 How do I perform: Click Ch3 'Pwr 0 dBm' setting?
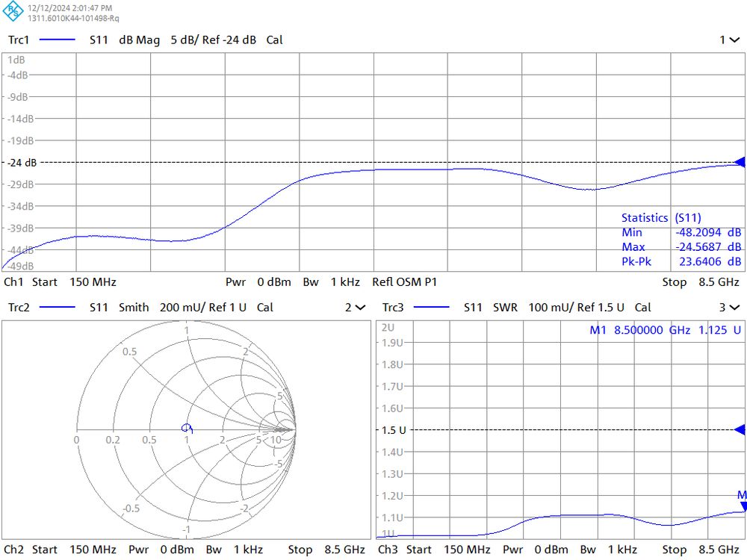tap(535, 550)
